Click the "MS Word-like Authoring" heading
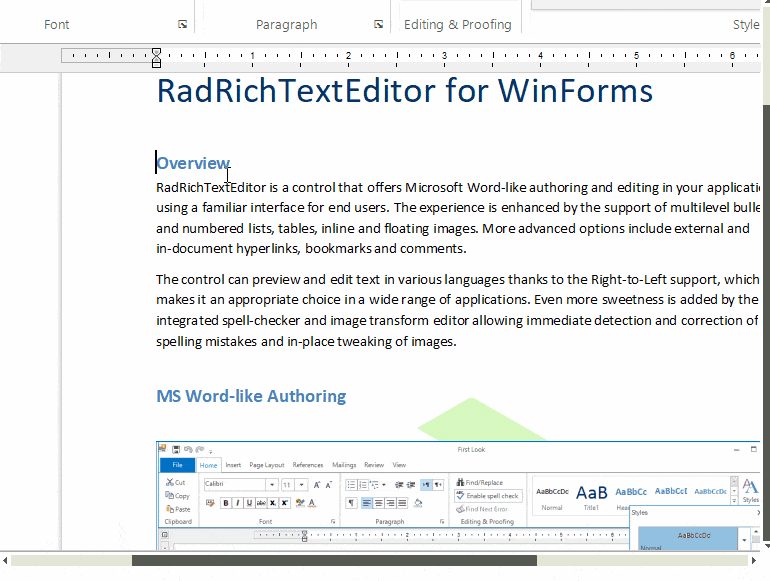The width and height of the screenshot is (770, 581). [251, 396]
